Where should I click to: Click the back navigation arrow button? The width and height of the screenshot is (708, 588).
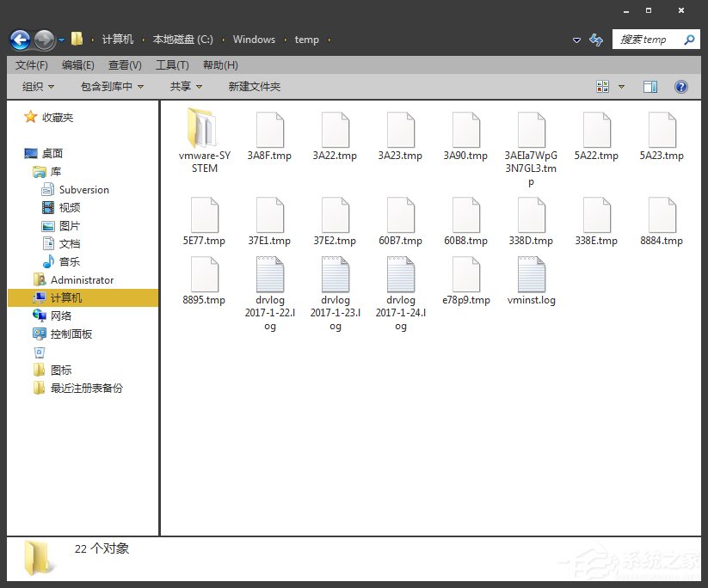point(19,40)
